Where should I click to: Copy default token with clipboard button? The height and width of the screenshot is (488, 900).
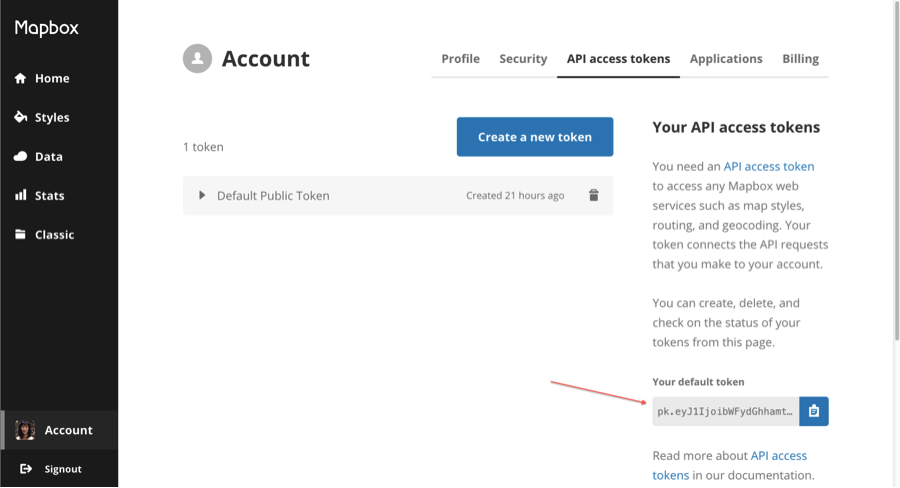tap(814, 411)
